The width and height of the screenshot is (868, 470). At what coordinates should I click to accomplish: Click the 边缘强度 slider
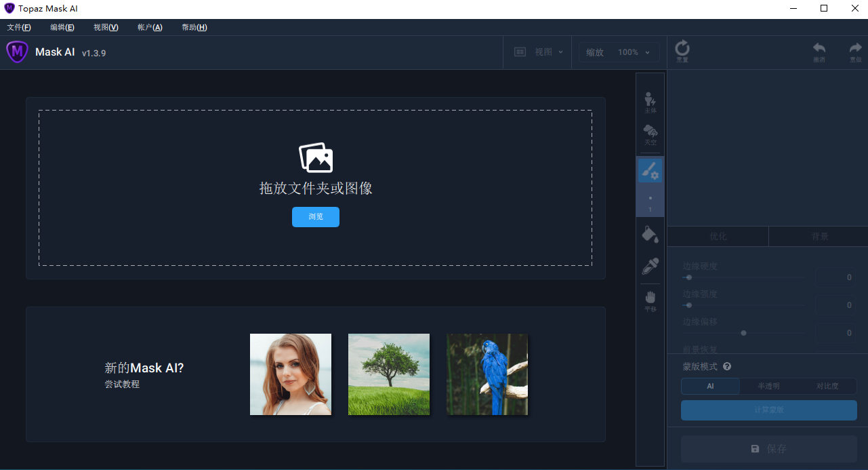744,305
